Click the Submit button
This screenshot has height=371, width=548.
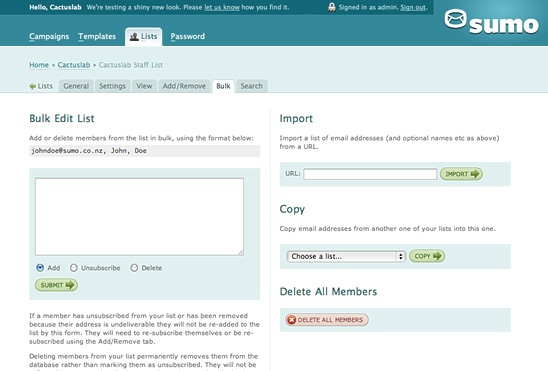pos(56,285)
